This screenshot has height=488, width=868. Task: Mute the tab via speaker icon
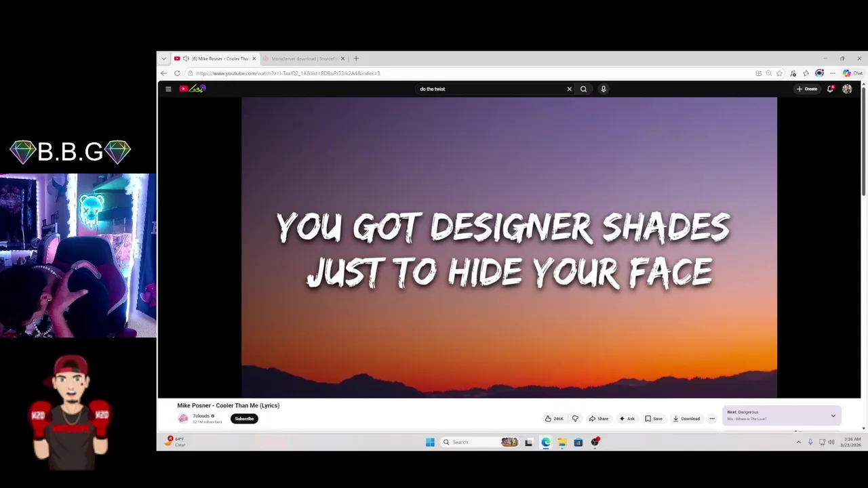pyautogui.click(x=186, y=58)
